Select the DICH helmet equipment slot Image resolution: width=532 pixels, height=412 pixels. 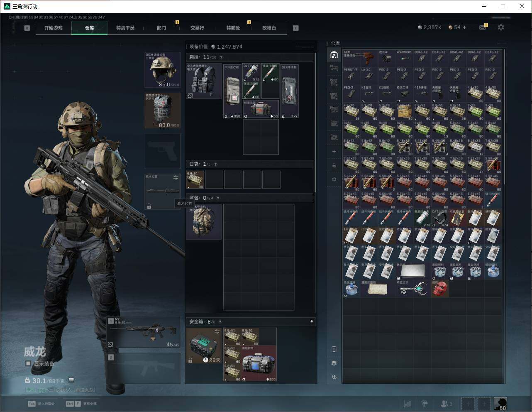162,70
